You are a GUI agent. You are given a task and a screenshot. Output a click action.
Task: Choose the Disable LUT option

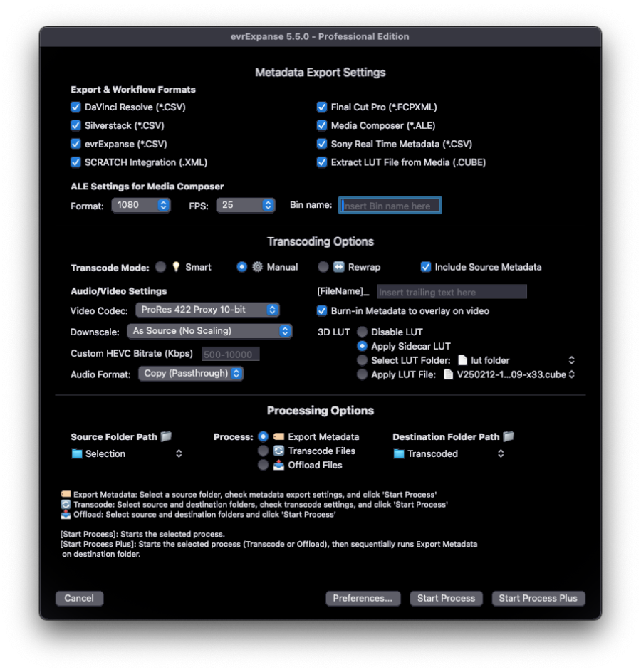pos(363,332)
